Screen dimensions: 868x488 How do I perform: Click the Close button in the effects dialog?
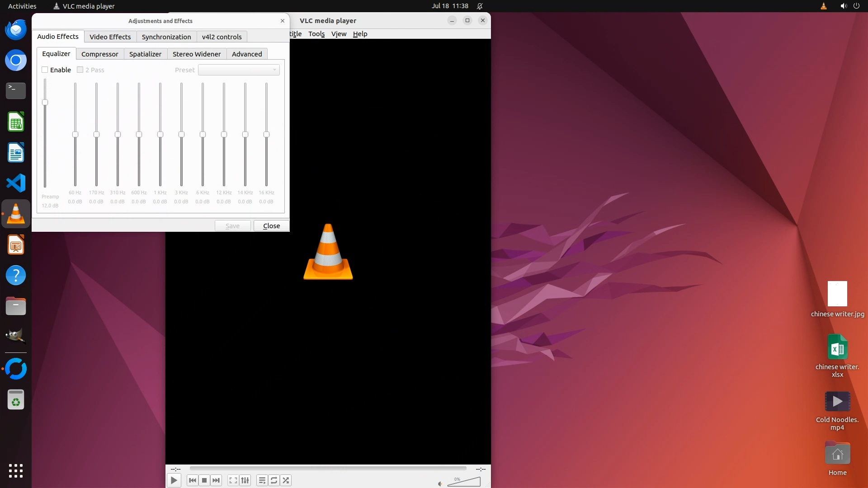click(x=271, y=225)
